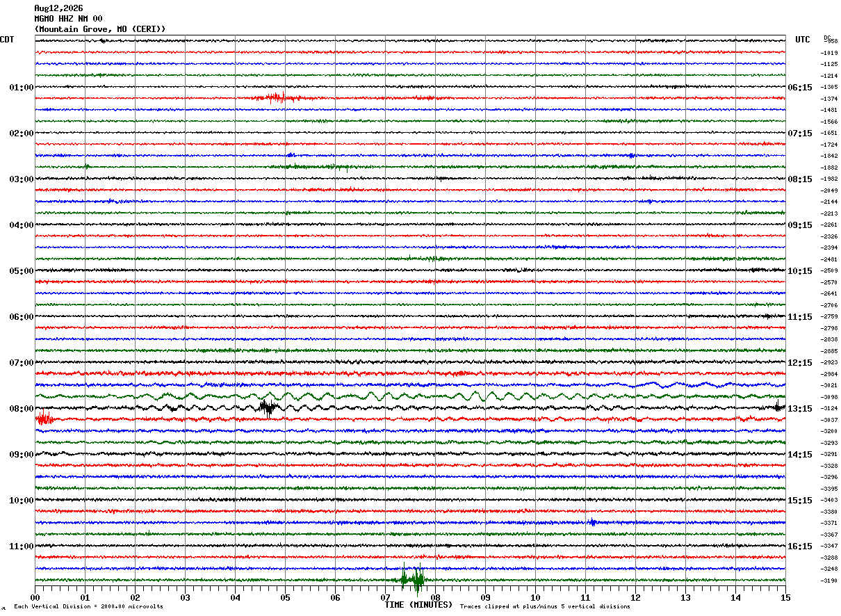Click the red burst at start of 08:15 trace
The width and height of the screenshot is (841, 616).
pos(44,419)
